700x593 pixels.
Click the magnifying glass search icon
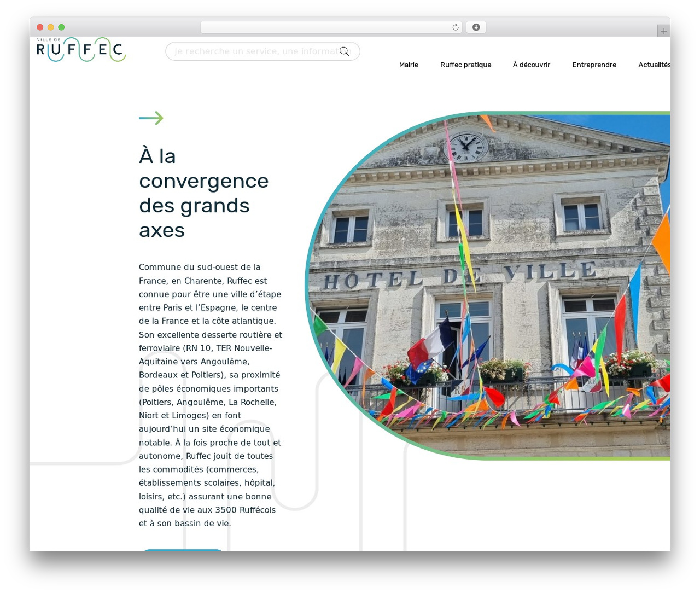(345, 51)
